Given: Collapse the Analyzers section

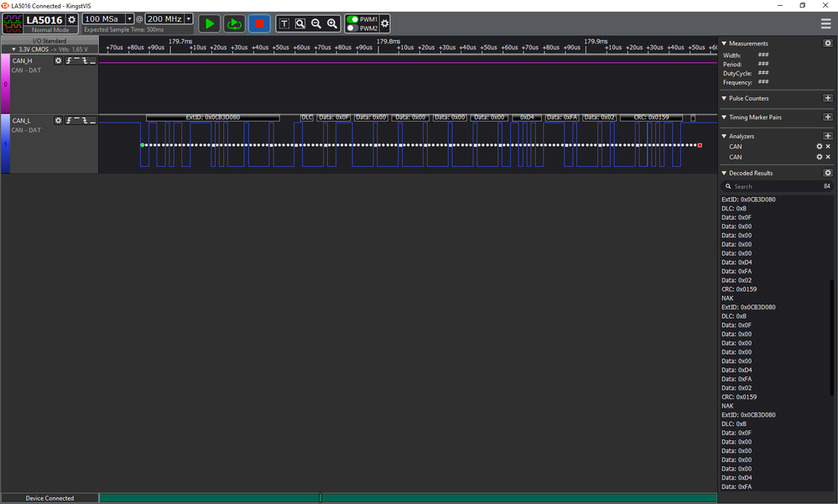Looking at the screenshot, I should tap(724, 137).
